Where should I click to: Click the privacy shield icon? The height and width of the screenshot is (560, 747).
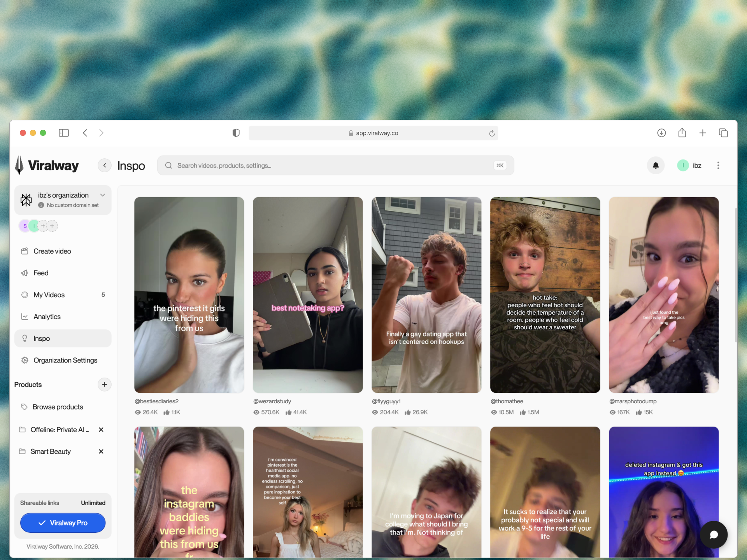(236, 133)
